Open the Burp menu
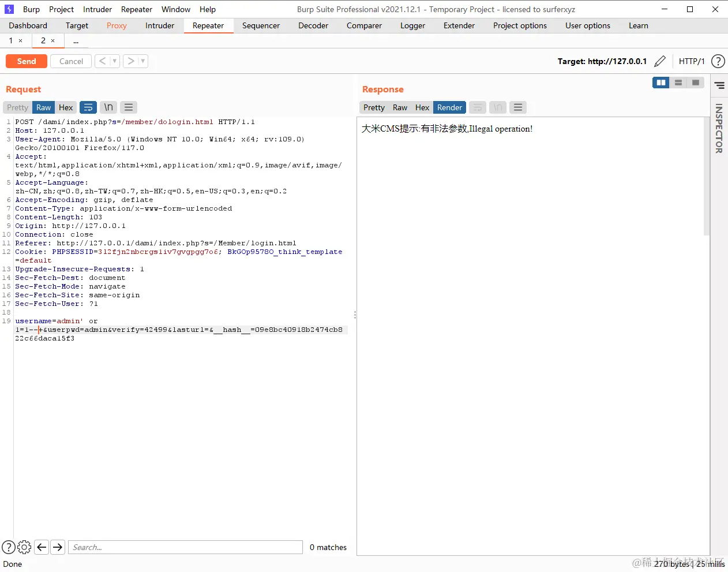728x572 pixels. pos(31,9)
